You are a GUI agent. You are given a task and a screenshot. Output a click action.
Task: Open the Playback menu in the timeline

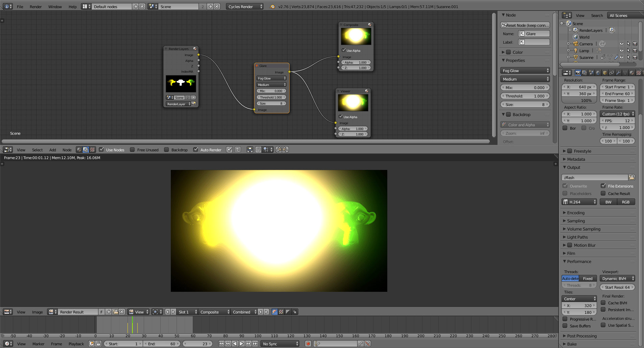point(76,344)
